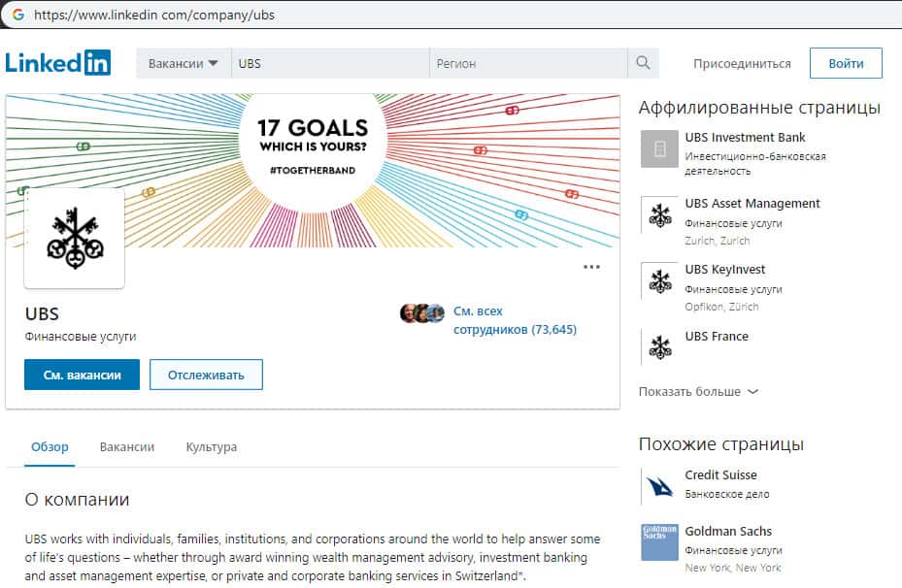Click the Войти sign-in button
Screen dimensions: 902x588
846,63
